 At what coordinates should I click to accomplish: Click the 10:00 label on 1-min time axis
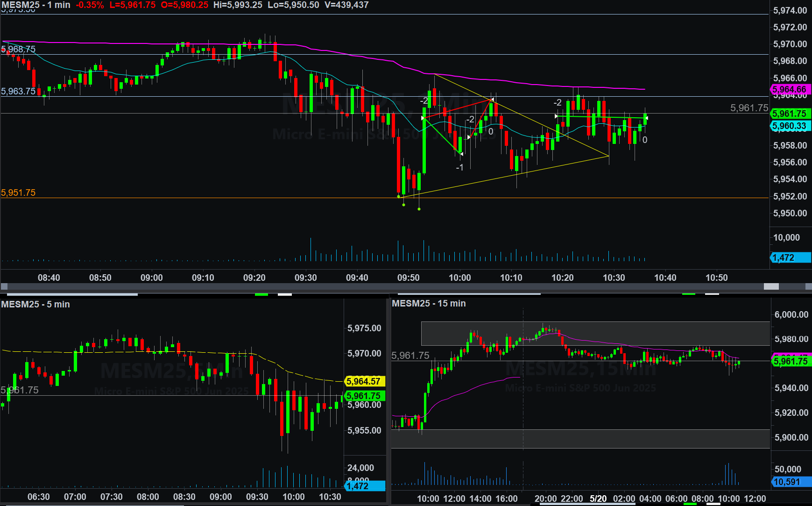pyautogui.click(x=459, y=278)
